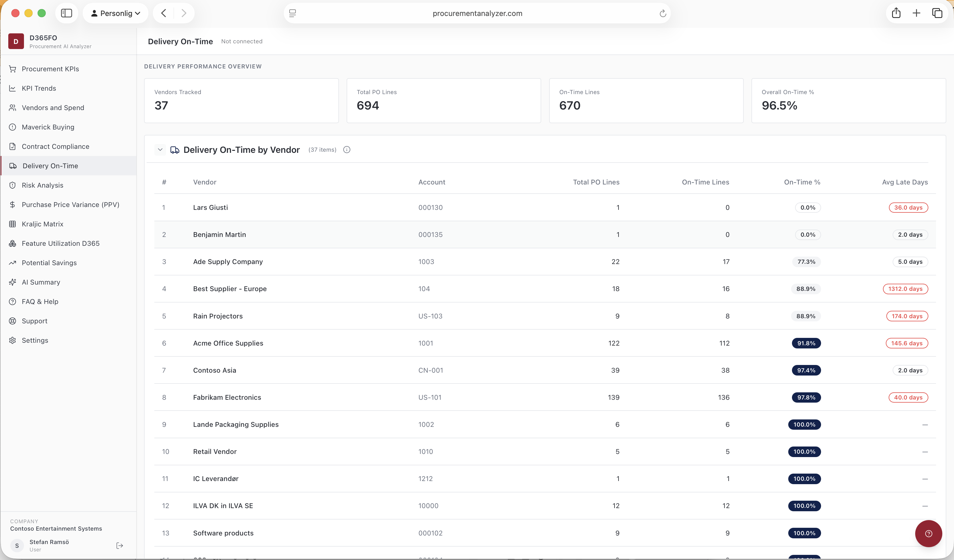Reload the page with refresh icon

point(662,14)
